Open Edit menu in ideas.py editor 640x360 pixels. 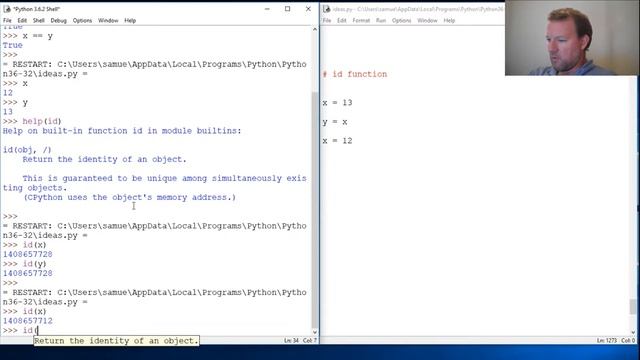coord(342,20)
